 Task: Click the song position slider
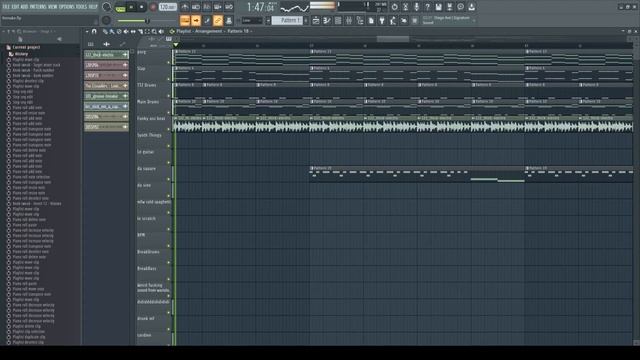(147, 20)
